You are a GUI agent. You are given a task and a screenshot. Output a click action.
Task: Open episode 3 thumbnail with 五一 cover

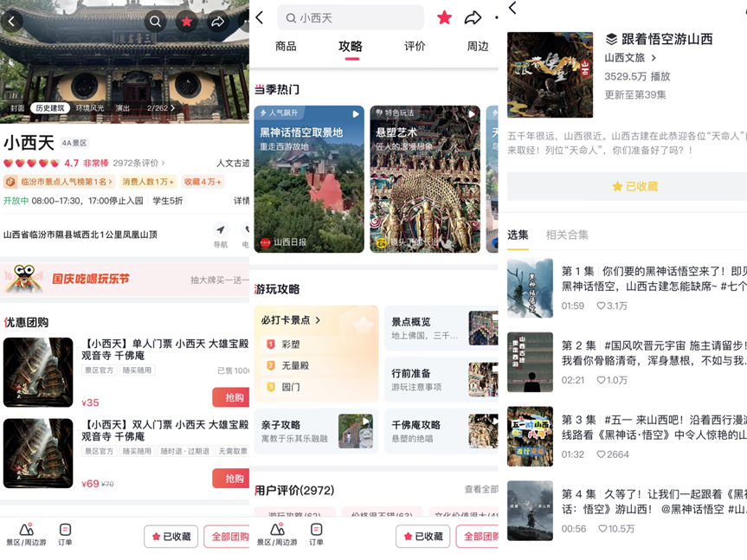coord(530,436)
